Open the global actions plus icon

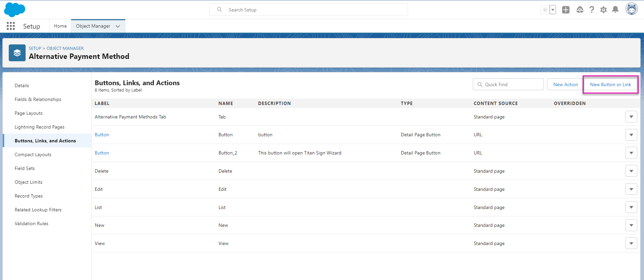click(566, 10)
